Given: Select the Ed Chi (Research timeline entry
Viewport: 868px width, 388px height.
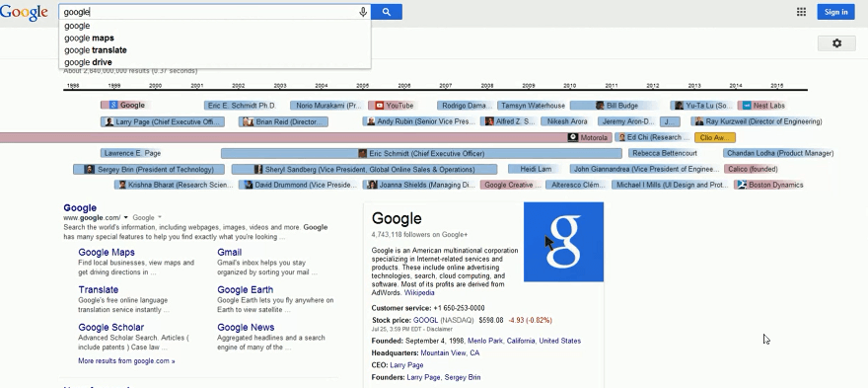Looking at the screenshot, I should pos(653,137).
